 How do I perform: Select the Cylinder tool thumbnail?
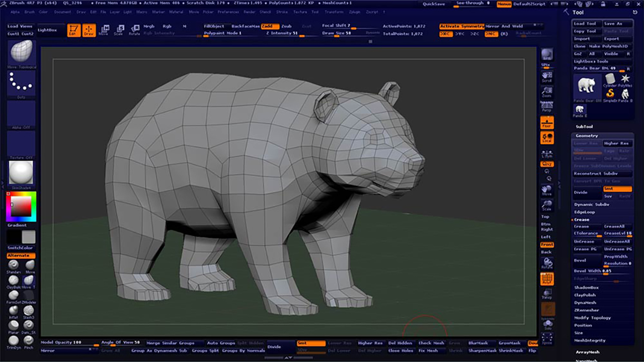point(610,80)
